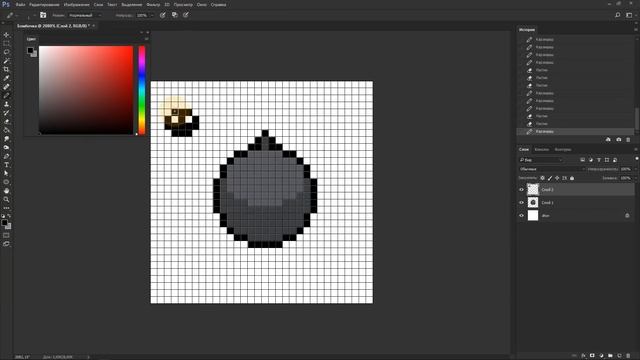Toggle lock position in Layers panel
Image resolution: width=640 pixels, height=360 pixels.
[x=557, y=178]
